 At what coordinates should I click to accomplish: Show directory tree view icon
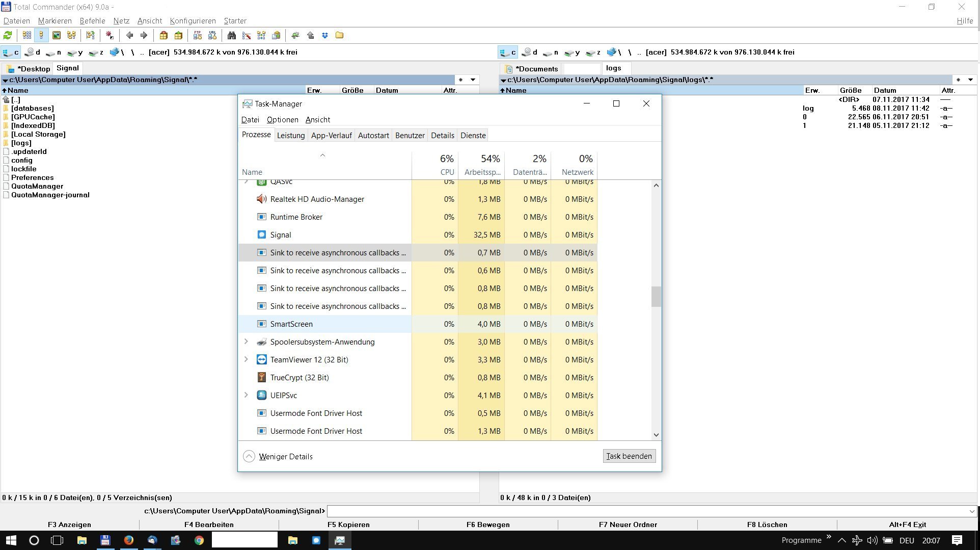click(x=71, y=35)
